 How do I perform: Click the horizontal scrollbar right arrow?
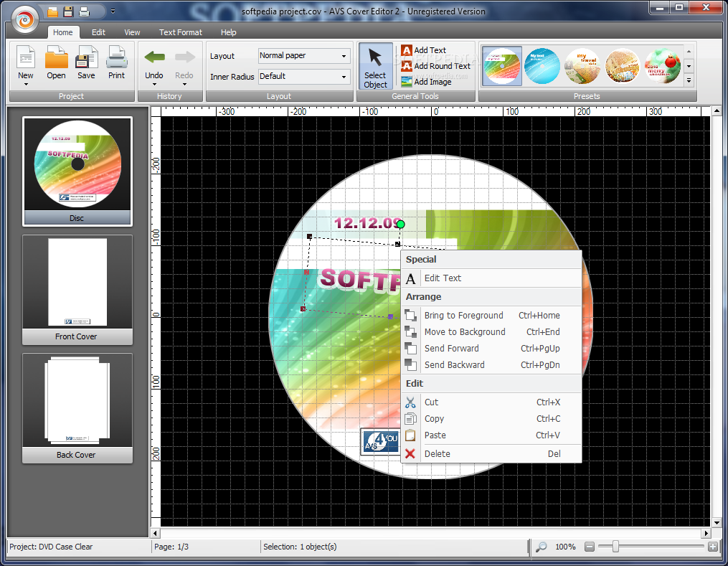[706, 533]
